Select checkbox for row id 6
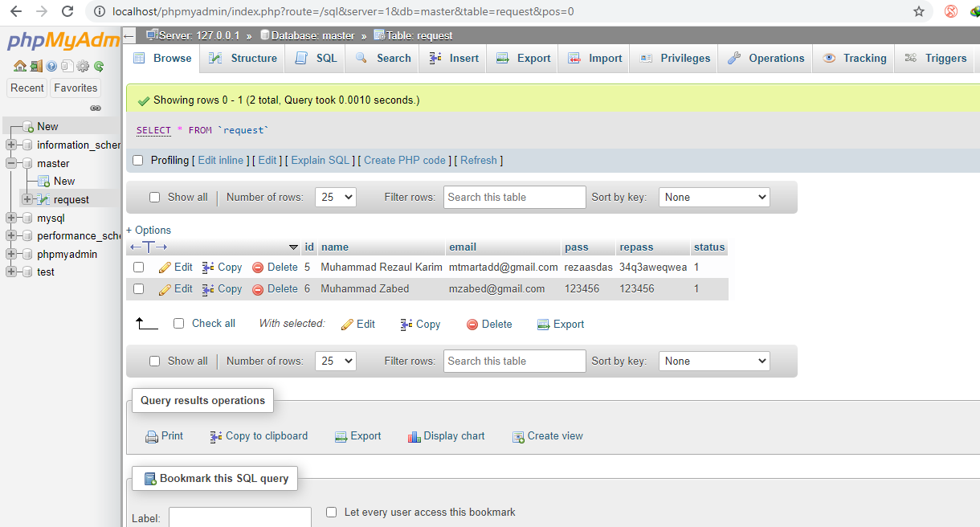The width and height of the screenshot is (980, 527). [x=139, y=289]
